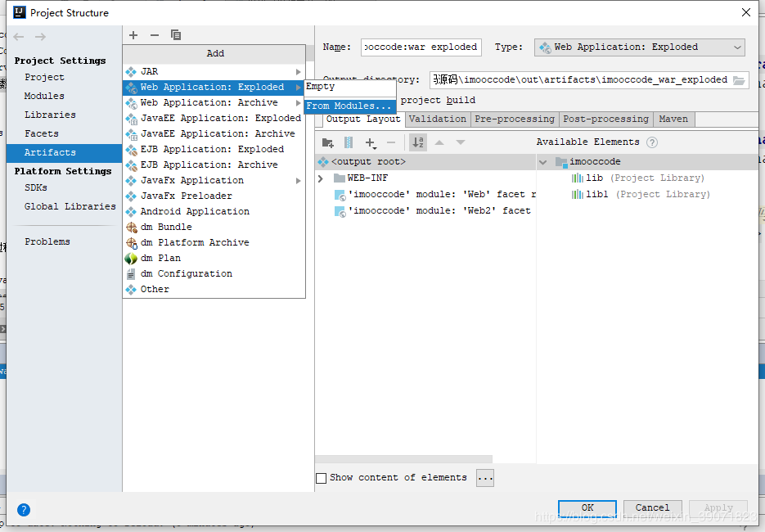This screenshot has width=765, height=532.
Task: Click the Create Directory folder icon in Output Layout
Action: coord(327,142)
